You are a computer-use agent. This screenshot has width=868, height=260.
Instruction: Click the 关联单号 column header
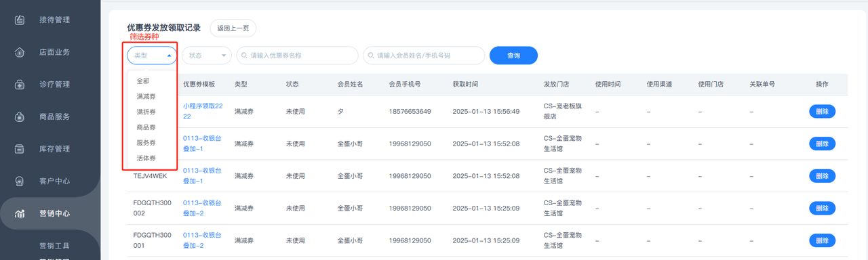(x=762, y=85)
